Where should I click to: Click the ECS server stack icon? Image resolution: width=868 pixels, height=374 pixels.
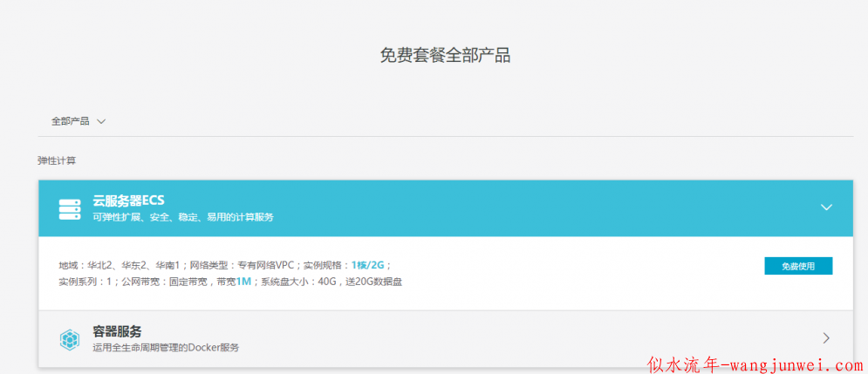[70, 208]
